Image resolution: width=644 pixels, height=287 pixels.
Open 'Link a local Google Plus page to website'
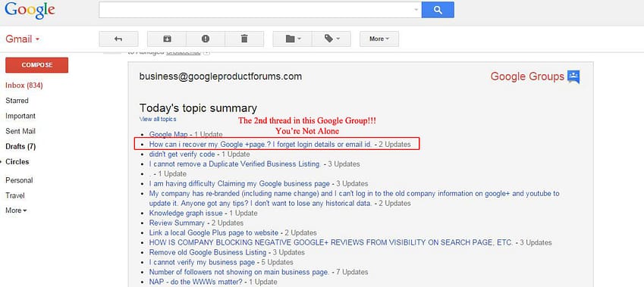pos(214,233)
